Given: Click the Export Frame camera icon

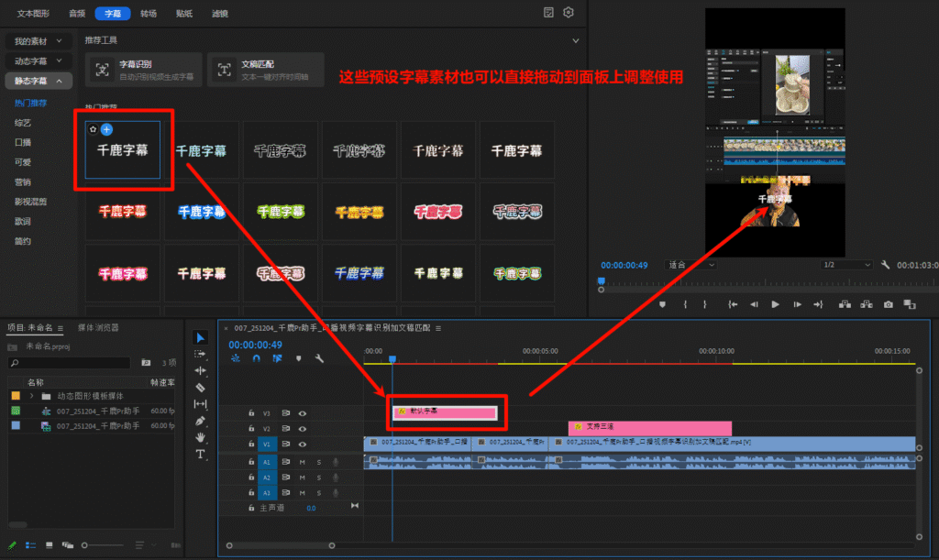Looking at the screenshot, I should (888, 304).
